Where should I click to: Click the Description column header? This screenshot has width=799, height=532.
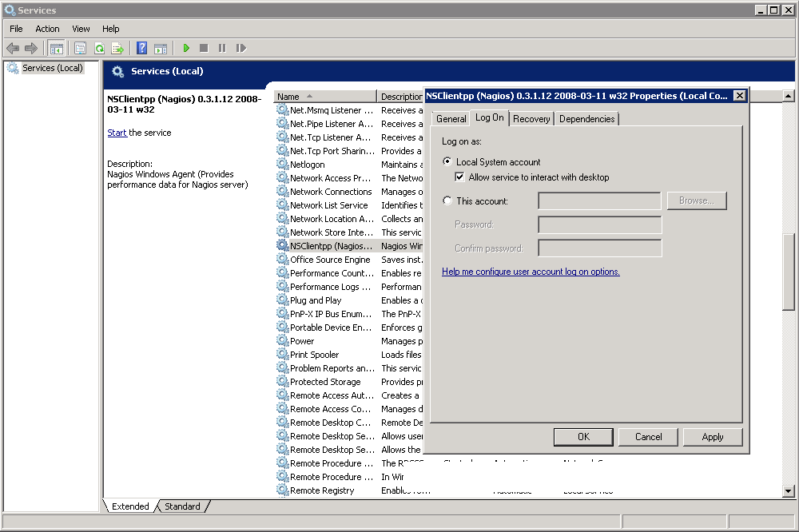click(x=400, y=97)
